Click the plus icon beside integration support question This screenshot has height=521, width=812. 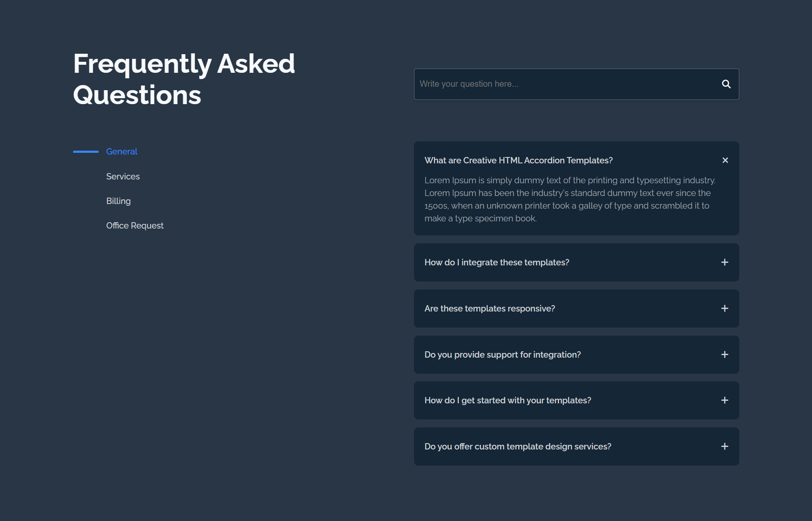pos(725,355)
